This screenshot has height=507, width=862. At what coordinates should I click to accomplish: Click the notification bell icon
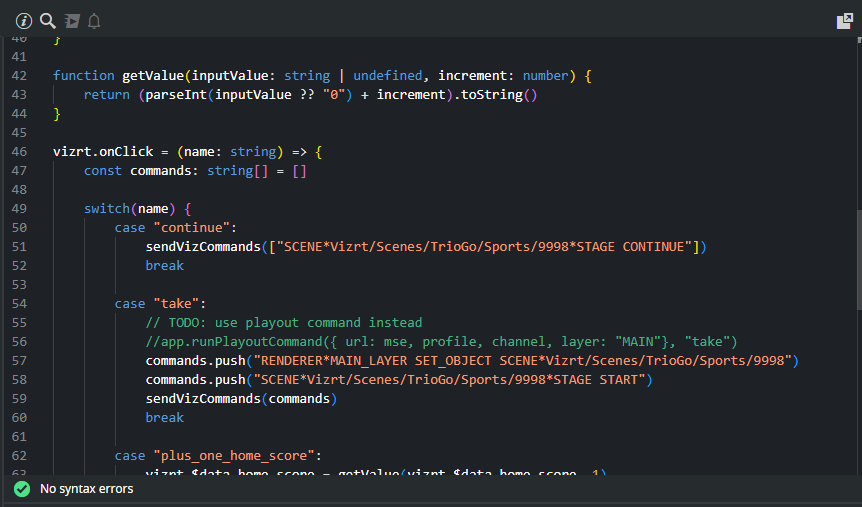point(94,20)
